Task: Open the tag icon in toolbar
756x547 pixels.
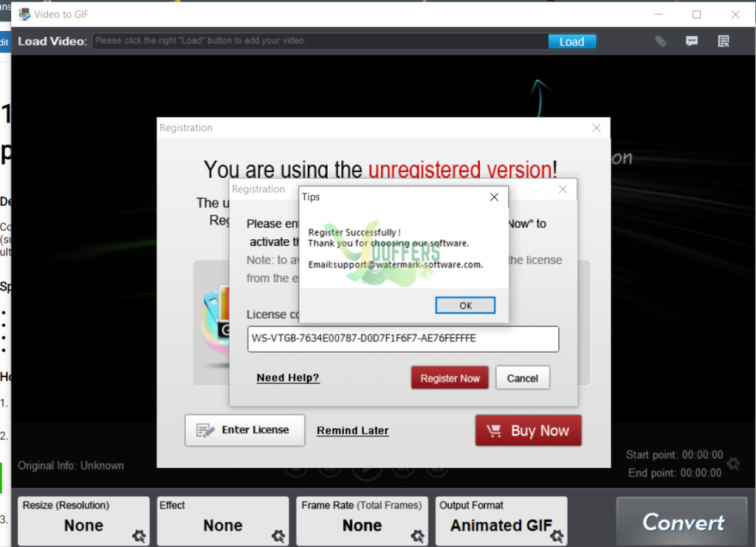Action: click(661, 41)
